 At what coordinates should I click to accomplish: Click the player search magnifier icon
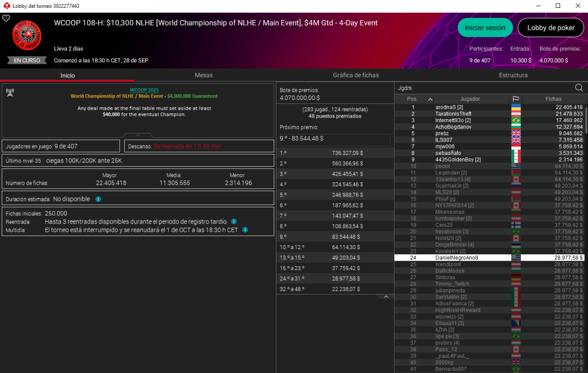pyautogui.click(x=579, y=88)
